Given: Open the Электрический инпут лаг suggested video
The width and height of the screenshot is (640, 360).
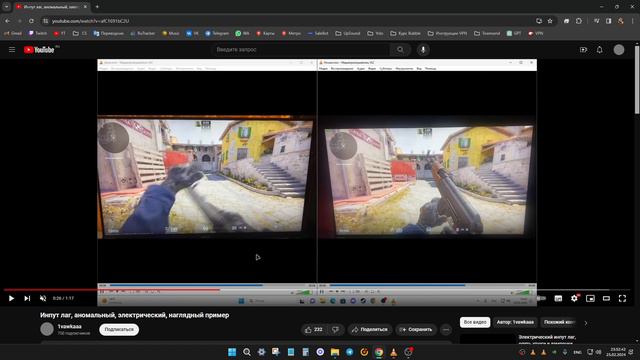Looking at the screenshot, I should pyautogui.click(x=547, y=339).
